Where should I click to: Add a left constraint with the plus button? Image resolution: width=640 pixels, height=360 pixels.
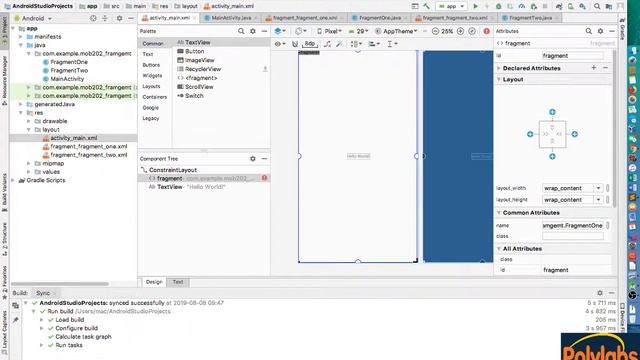point(530,134)
